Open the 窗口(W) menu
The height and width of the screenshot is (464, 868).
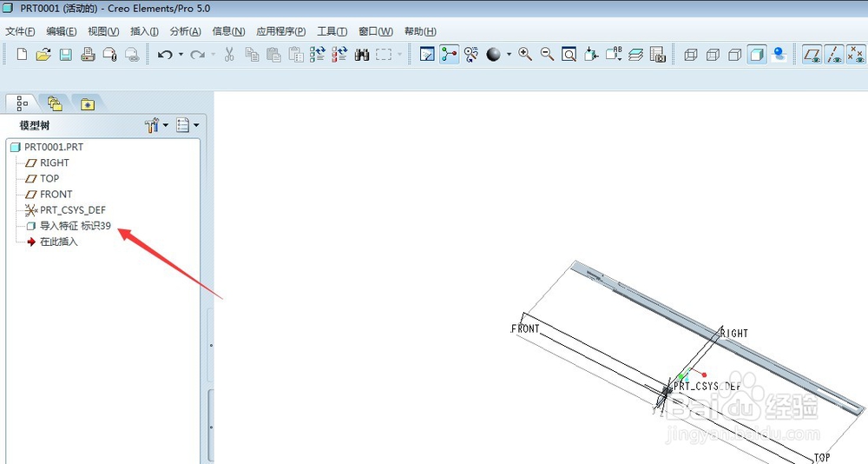tap(376, 31)
